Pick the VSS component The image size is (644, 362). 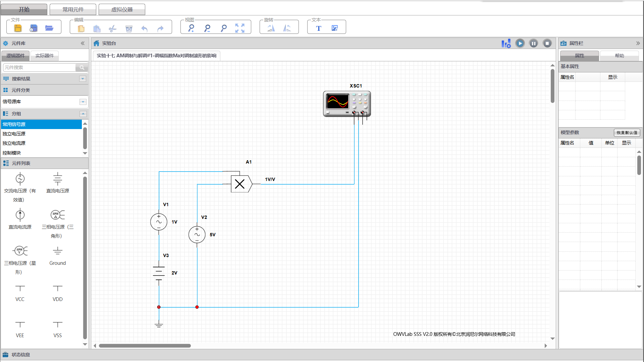click(x=58, y=329)
